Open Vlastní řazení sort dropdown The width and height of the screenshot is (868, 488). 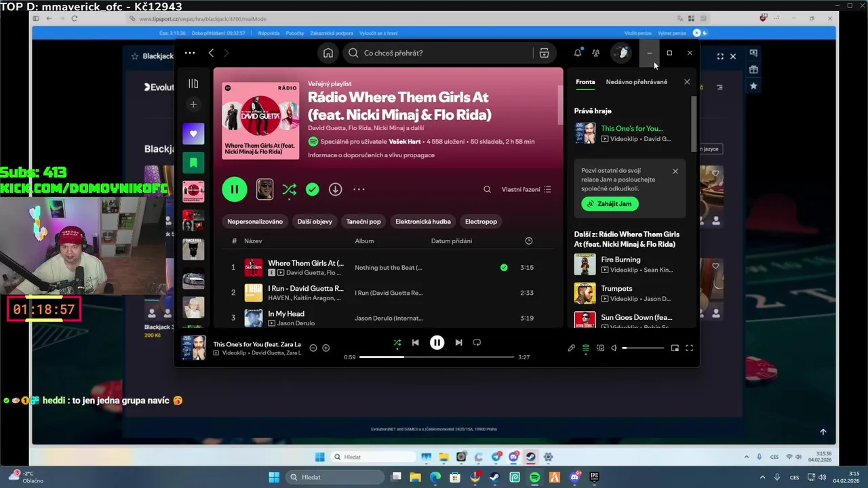(x=526, y=190)
